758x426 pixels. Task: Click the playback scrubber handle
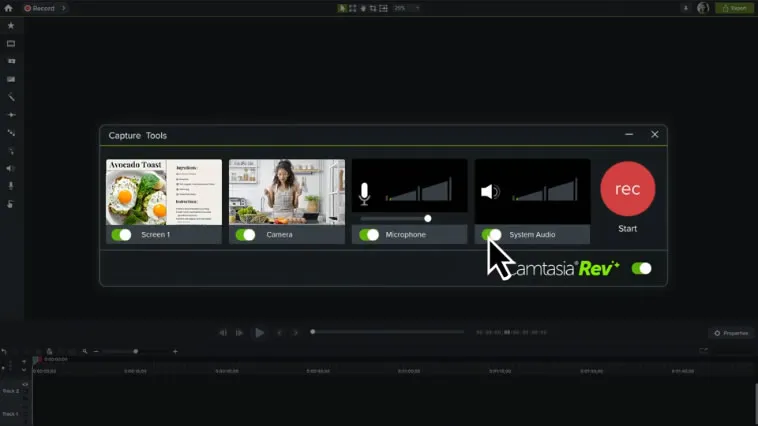click(x=313, y=332)
